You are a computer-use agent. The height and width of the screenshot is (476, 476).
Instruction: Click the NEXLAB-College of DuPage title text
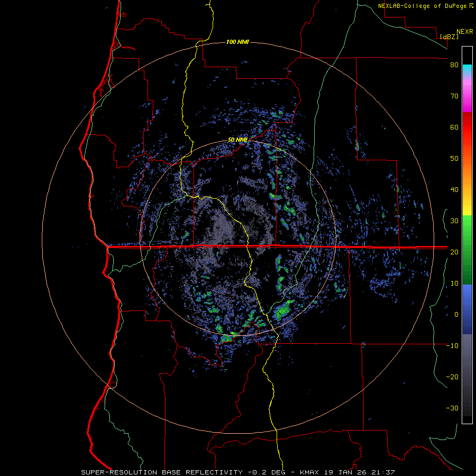pos(422,6)
